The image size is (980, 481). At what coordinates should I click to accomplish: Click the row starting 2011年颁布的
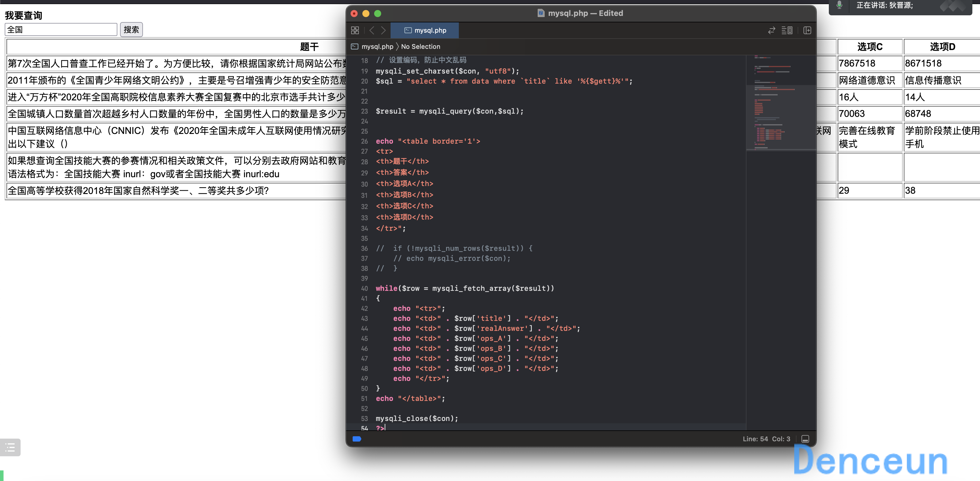(x=176, y=80)
